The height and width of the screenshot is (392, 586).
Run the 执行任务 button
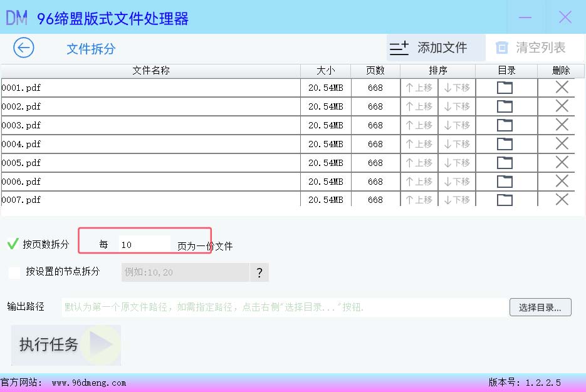point(66,344)
